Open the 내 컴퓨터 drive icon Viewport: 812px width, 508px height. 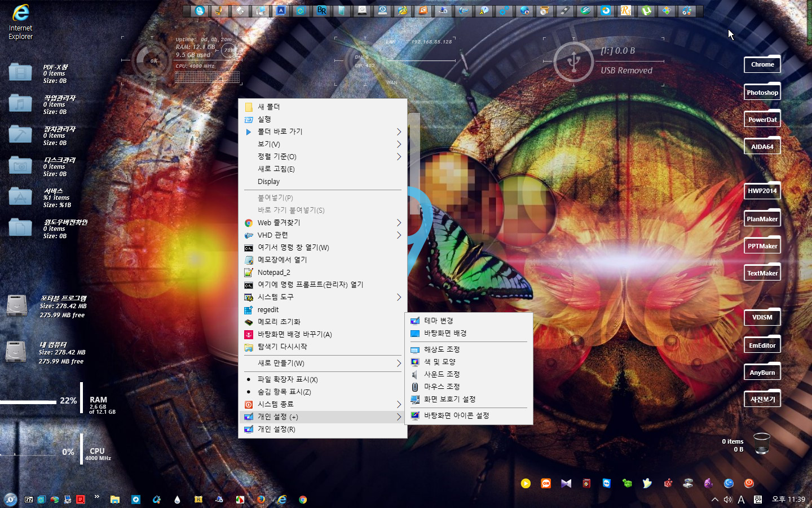coord(16,352)
